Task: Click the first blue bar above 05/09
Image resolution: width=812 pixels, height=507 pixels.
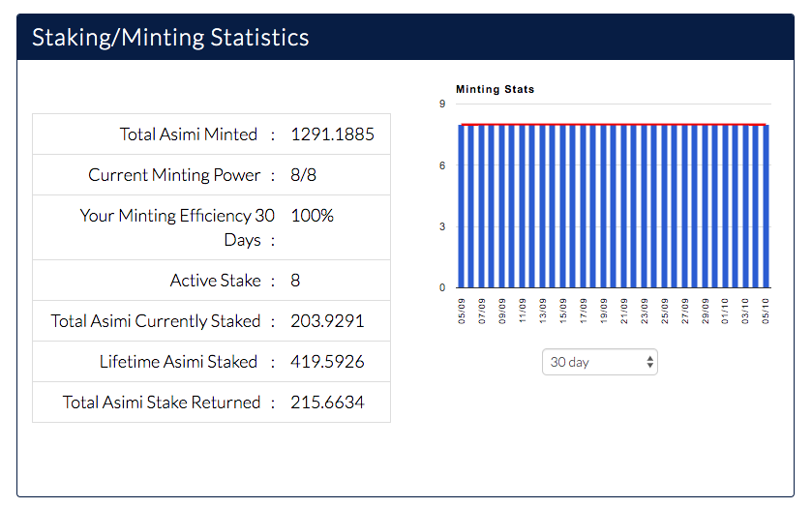Action: 462,206
